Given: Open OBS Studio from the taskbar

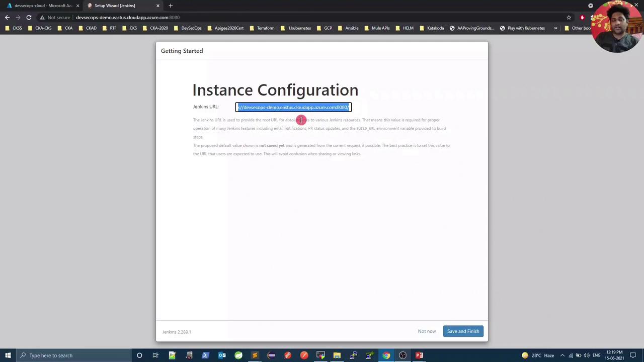Looking at the screenshot, I should [403, 355].
